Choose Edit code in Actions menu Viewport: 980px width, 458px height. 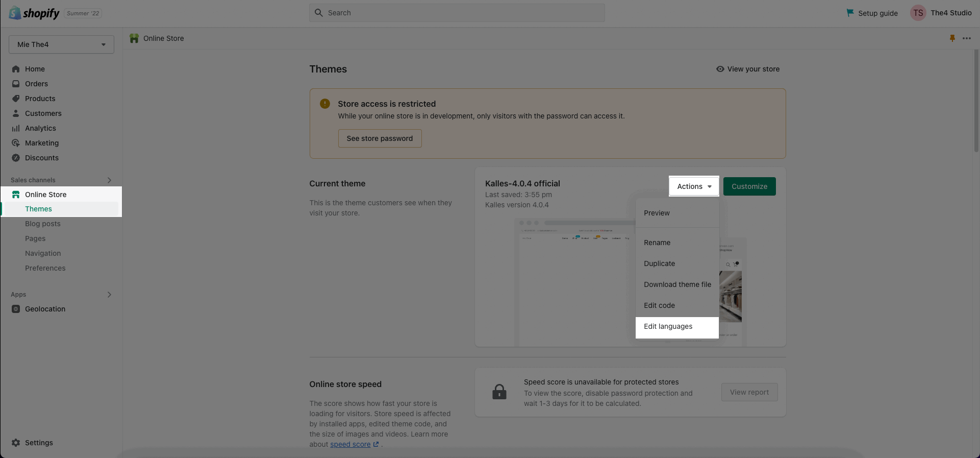click(677, 305)
